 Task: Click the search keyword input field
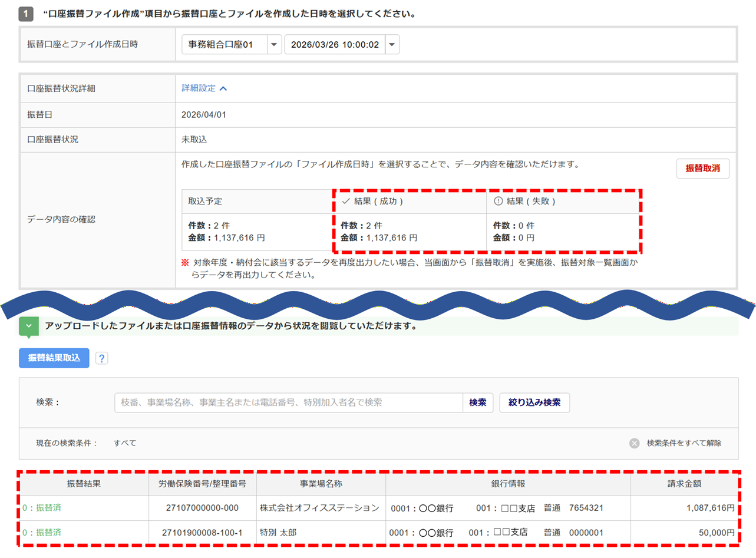289,403
